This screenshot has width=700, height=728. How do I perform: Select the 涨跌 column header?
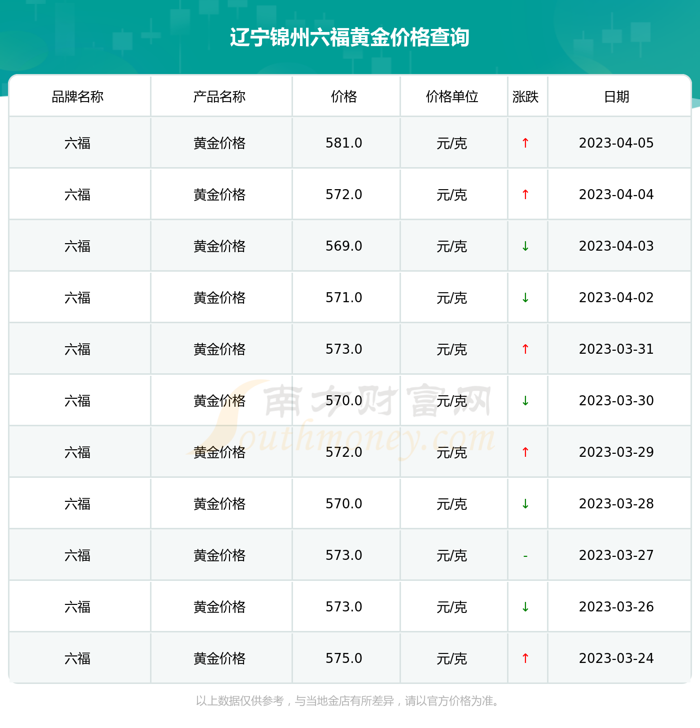pos(525,97)
